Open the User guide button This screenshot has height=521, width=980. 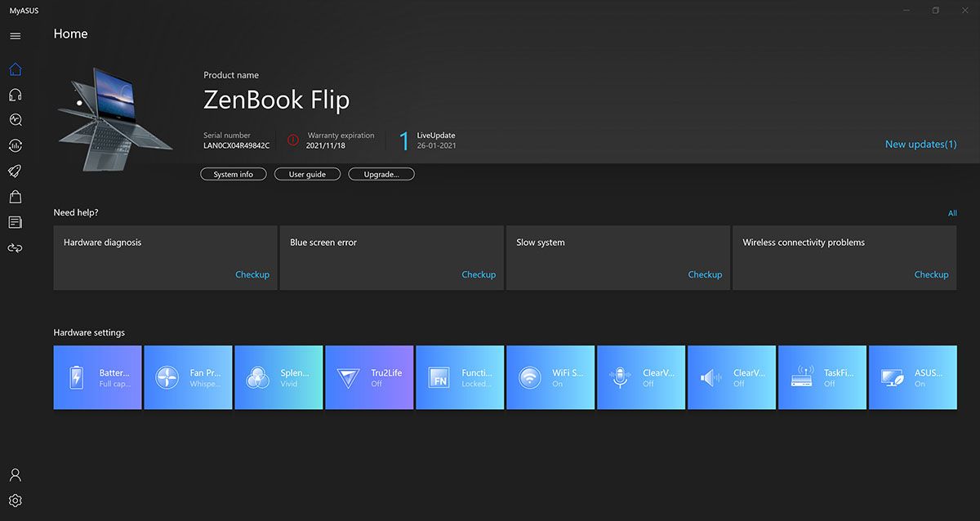307,174
